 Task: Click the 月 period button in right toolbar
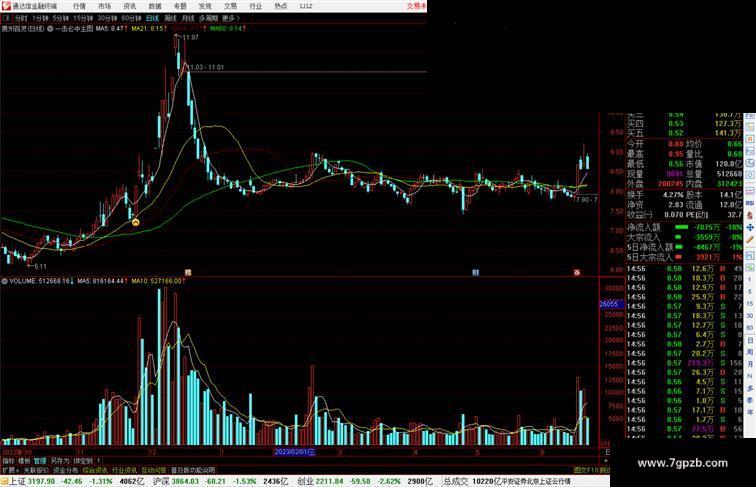click(750, 365)
